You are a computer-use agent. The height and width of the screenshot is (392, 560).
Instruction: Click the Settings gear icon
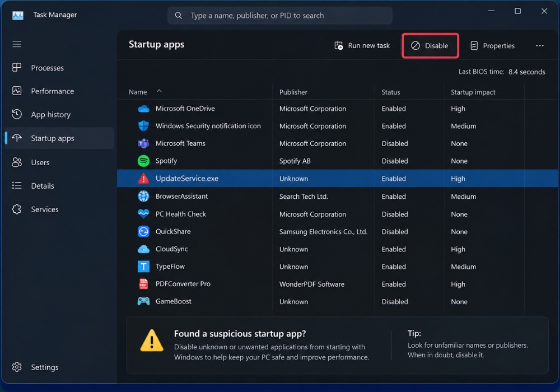click(x=17, y=367)
